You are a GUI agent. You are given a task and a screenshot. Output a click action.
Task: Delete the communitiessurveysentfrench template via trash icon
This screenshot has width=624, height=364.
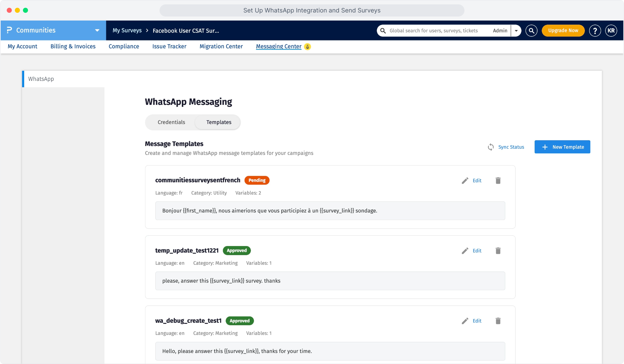click(x=498, y=181)
